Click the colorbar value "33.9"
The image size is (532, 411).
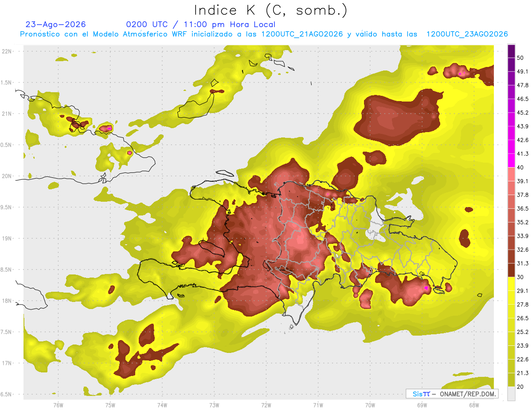coord(523,236)
